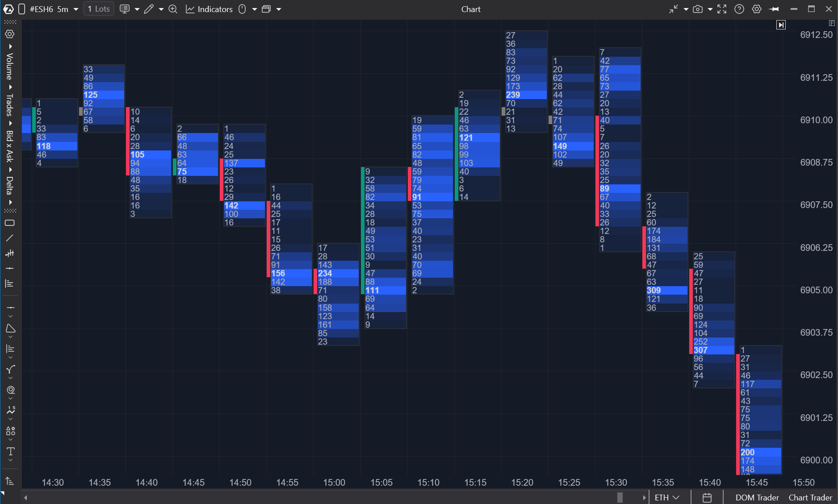Open the pencil drawing tools dropdown arrow

pyautogui.click(x=161, y=9)
